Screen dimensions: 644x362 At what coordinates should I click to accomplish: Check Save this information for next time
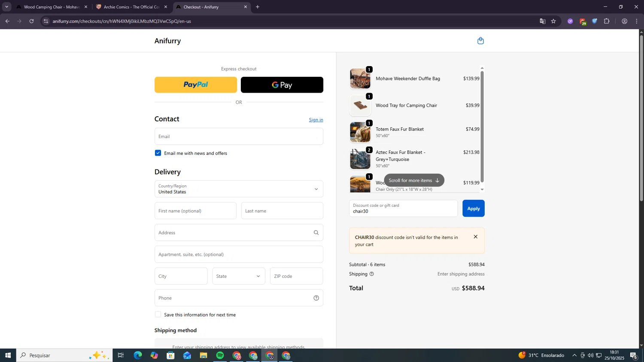point(158,315)
